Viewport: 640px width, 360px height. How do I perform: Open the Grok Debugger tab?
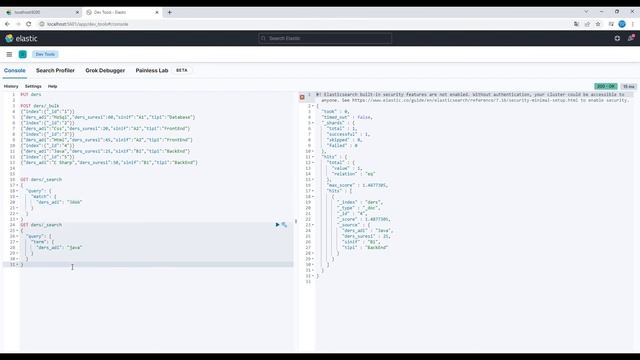tap(105, 71)
